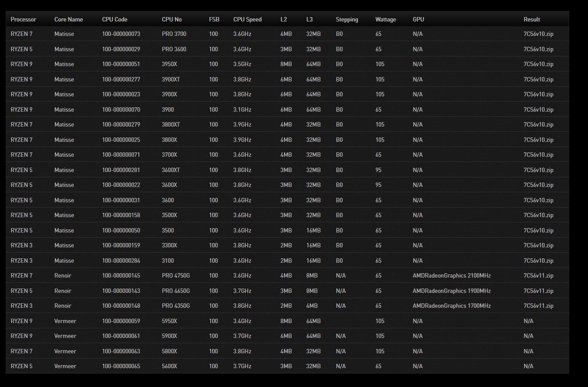Select CPU code 100-000000050
Screen dimensions: 588x387
pos(121,230)
